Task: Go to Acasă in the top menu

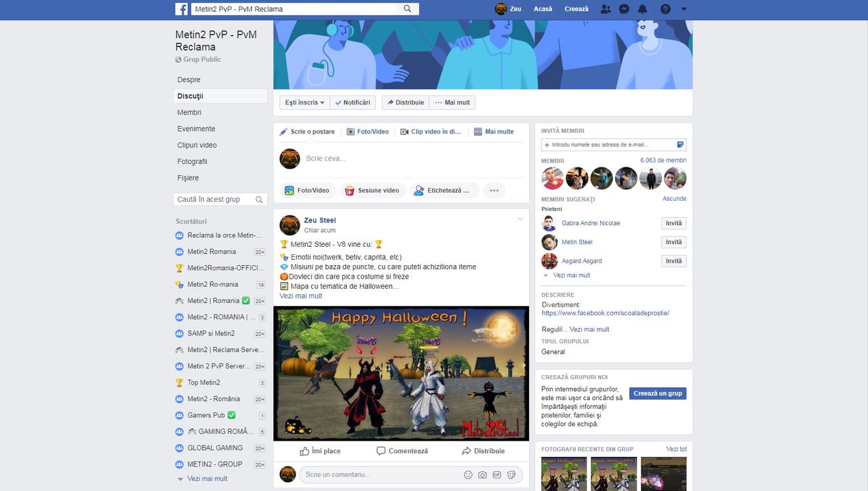Action: click(x=542, y=8)
